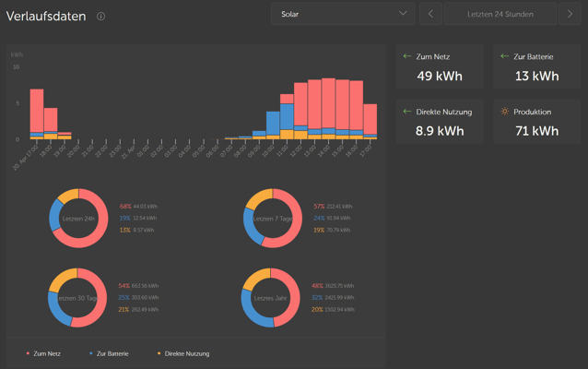Click the arrow icon on Direkte Nutzung card
This screenshot has height=369, width=588.
pyautogui.click(x=407, y=112)
